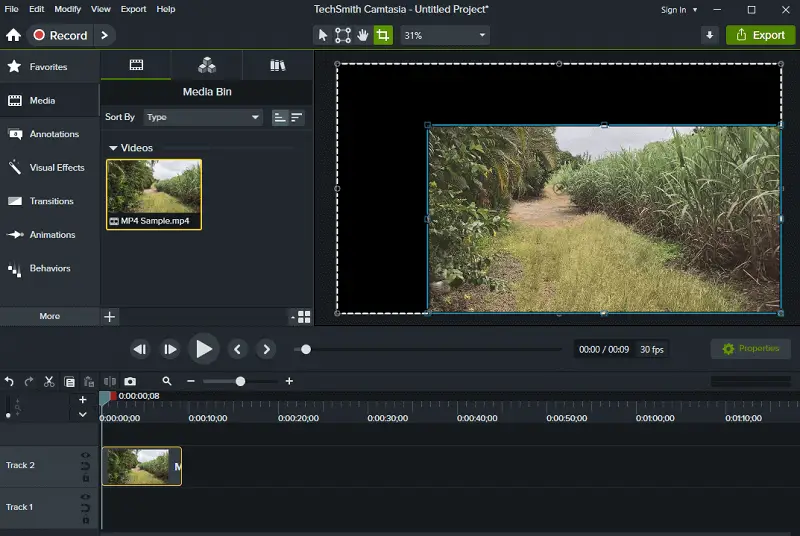Toggle Track 1 visibility eye
Image resolution: width=800 pixels, height=536 pixels.
[x=85, y=497]
